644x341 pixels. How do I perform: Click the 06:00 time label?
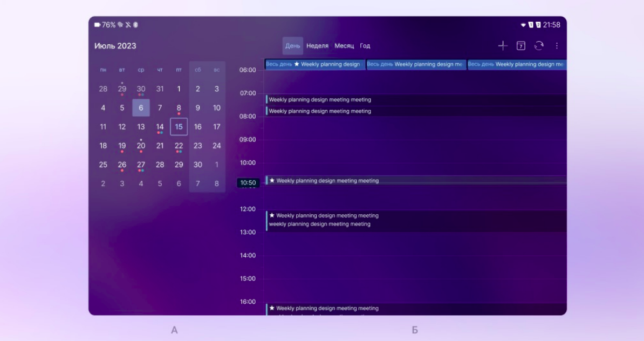point(248,70)
